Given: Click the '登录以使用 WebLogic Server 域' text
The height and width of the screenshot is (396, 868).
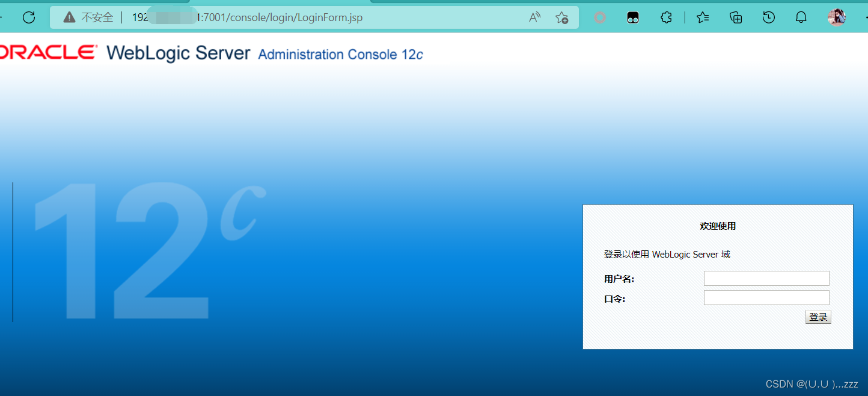Looking at the screenshot, I should tap(667, 255).
